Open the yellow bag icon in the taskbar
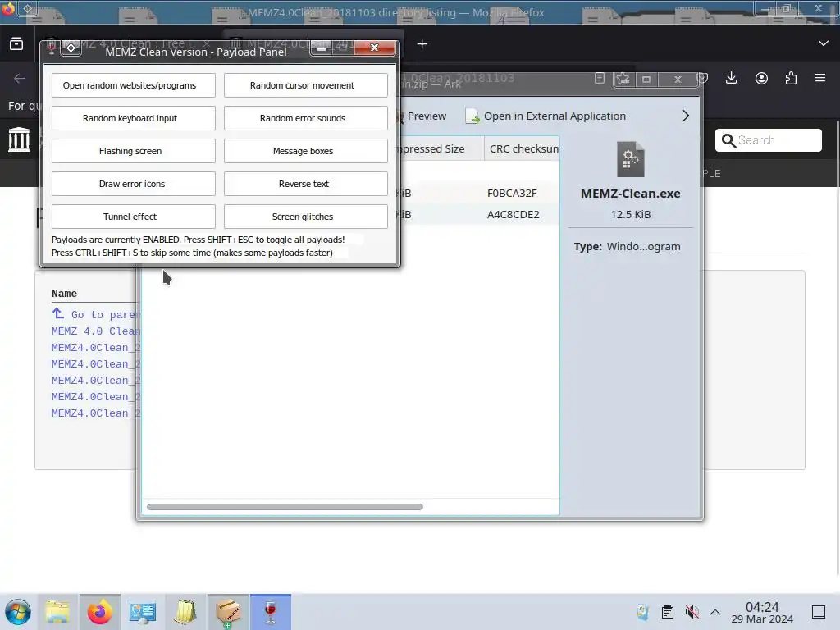 (185, 612)
